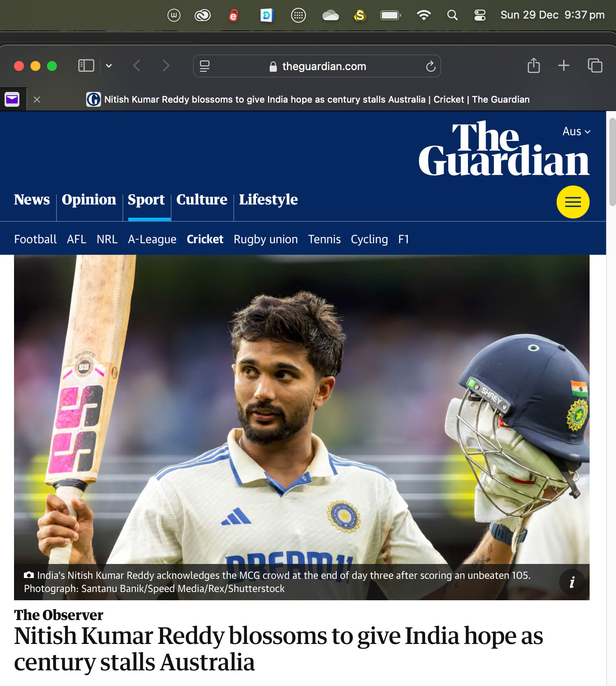Click the theguardian.com address field
The height and width of the screenshot is (686, 616).
tap(317, 66)
